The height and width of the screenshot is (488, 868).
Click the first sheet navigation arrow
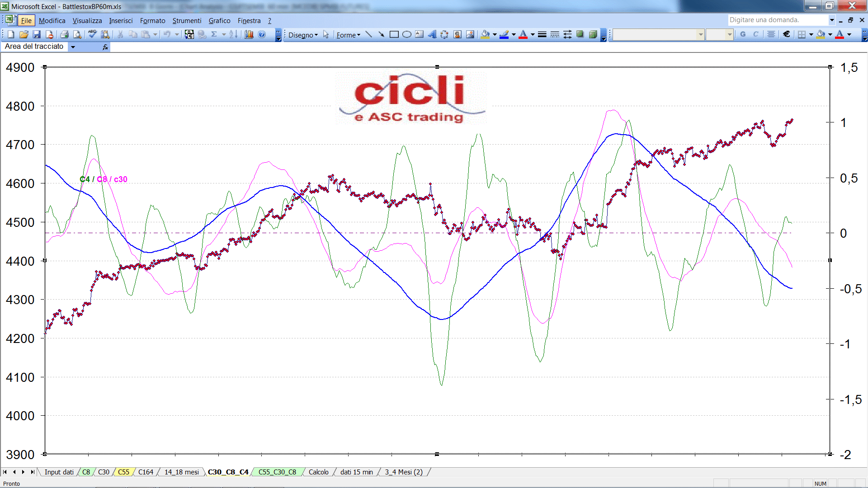(x=5, y=472)
